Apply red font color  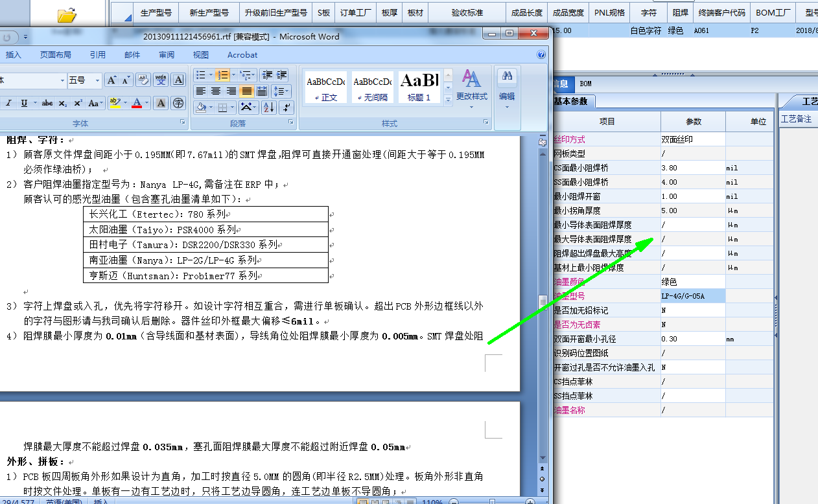coord(137,103)
